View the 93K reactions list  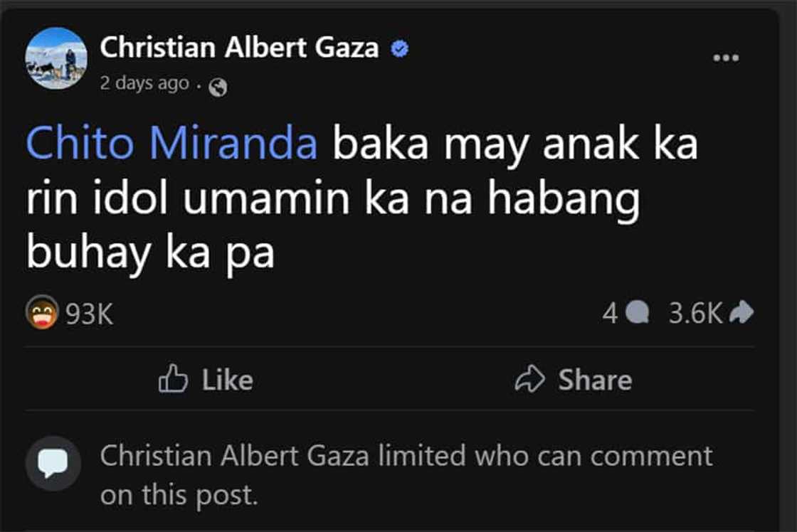coord(90,314)
